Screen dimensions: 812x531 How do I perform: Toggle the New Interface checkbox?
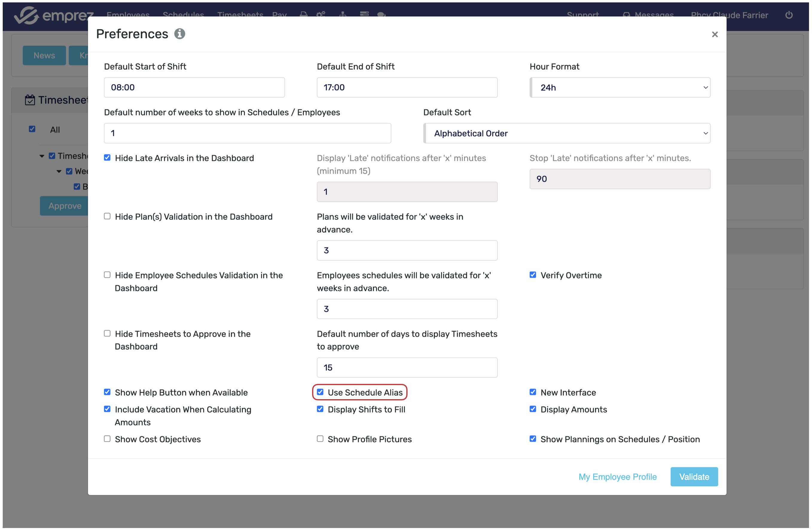coord(532,392)
